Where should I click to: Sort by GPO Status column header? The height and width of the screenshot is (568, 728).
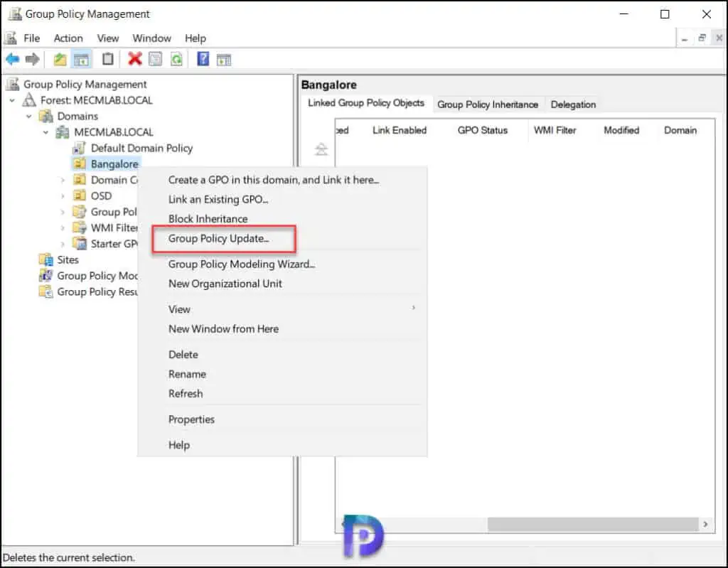coord(483,131)
